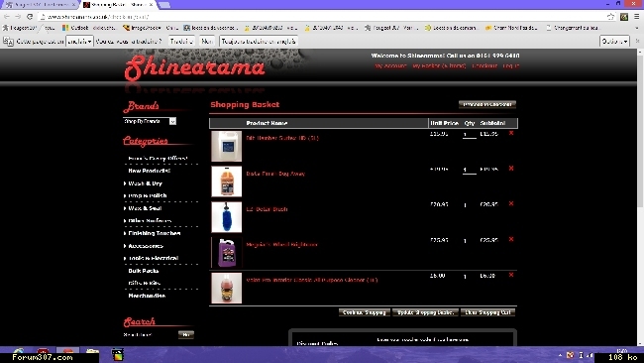Open the New Products category

(x=149, y=171)
